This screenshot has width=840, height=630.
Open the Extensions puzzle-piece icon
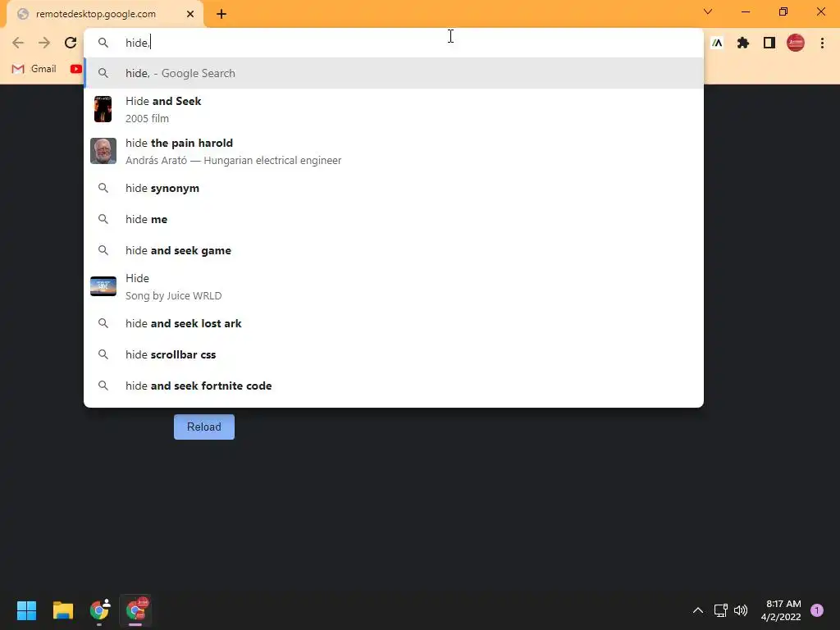(743, 43)
